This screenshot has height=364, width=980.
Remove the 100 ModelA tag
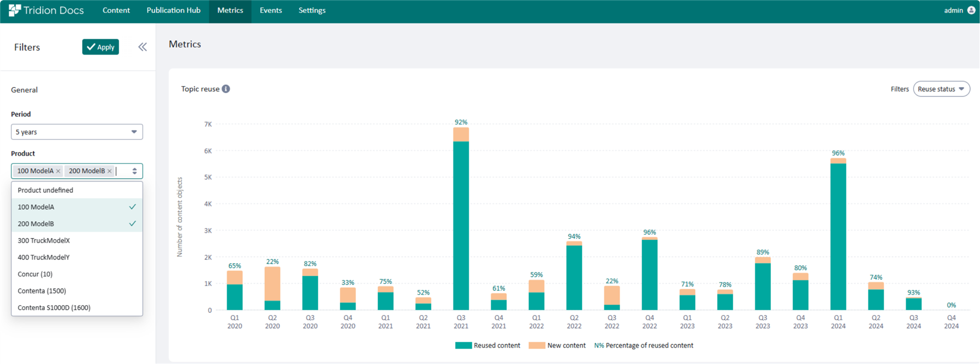(x=58, y=171)
